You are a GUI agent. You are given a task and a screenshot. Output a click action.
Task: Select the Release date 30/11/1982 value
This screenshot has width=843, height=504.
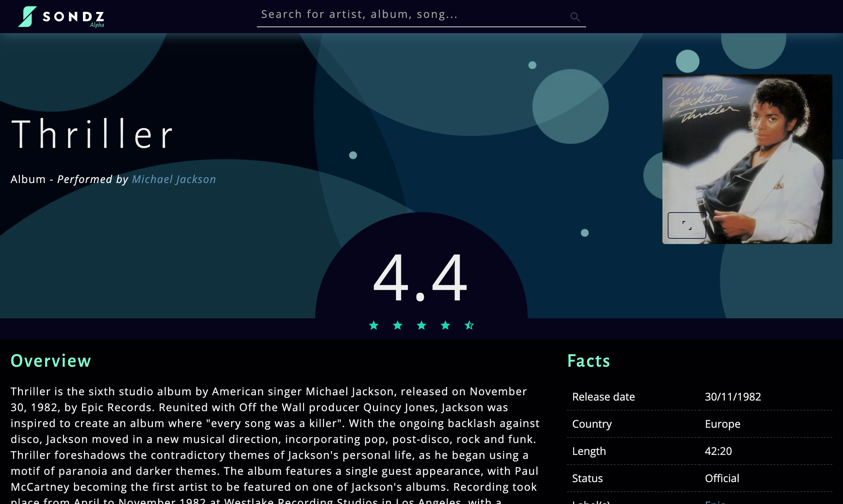click(x=732, y=397)
